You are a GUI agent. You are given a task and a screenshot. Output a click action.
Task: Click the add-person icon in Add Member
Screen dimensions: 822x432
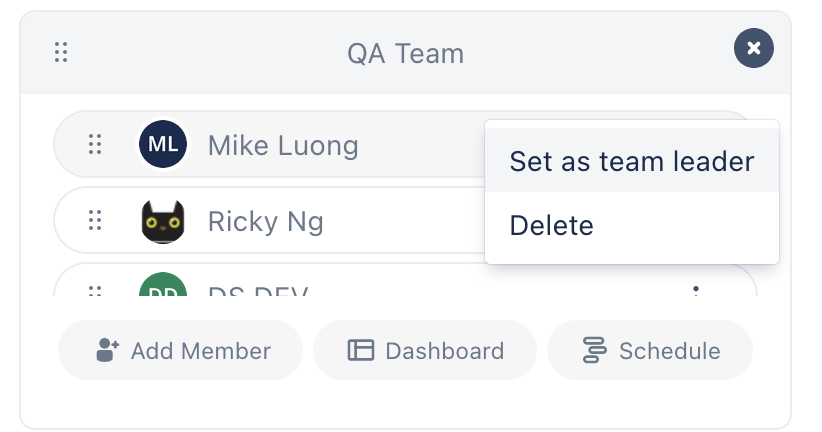(107, 350)
